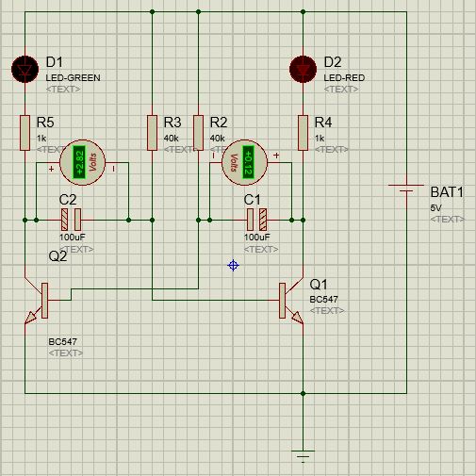Click the <TEXT> placeholder under Q1 BC547
The image size is (476, 476).
tap(327, 311)
